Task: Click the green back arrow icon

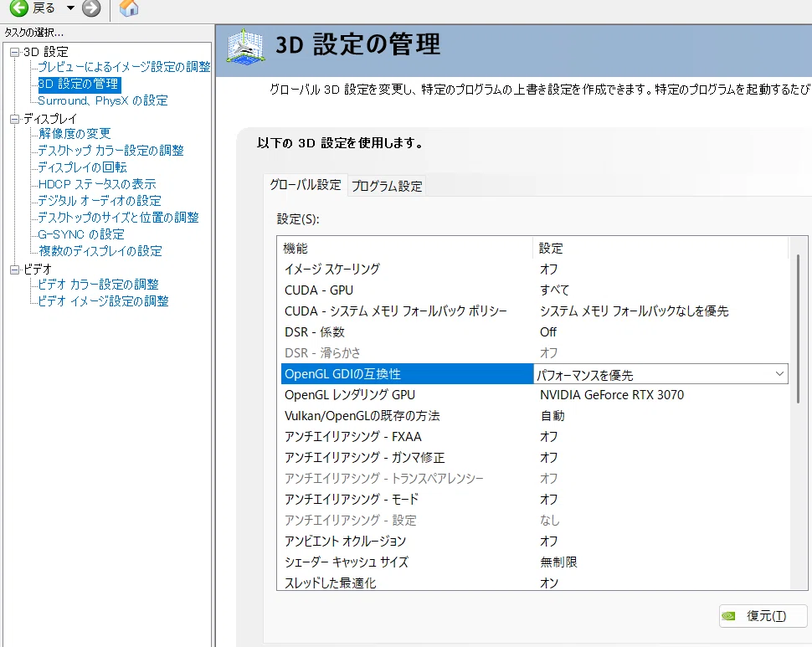Action: coord(19,8)
